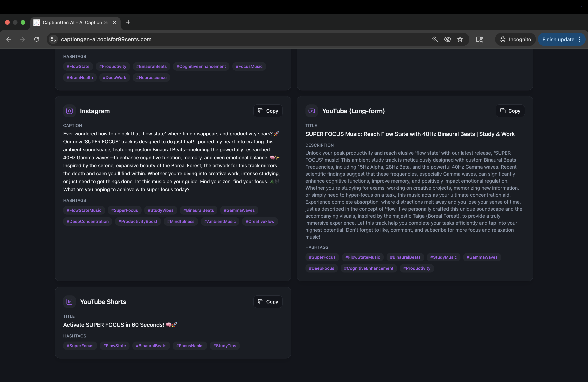
Task: Select the CaptionGen AI tab
Action: (74, 23)
